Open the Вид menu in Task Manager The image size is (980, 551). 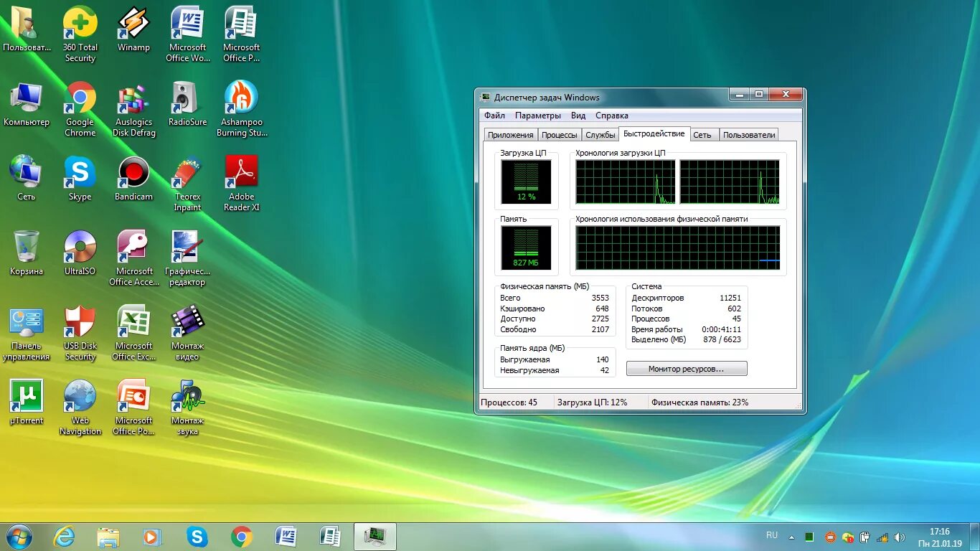[578, 115]
